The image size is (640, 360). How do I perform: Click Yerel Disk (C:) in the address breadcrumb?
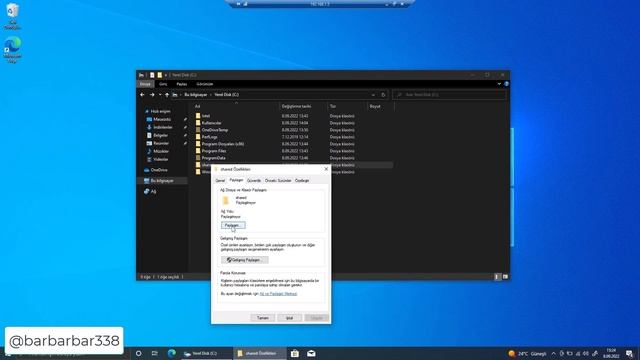point(227,95)
